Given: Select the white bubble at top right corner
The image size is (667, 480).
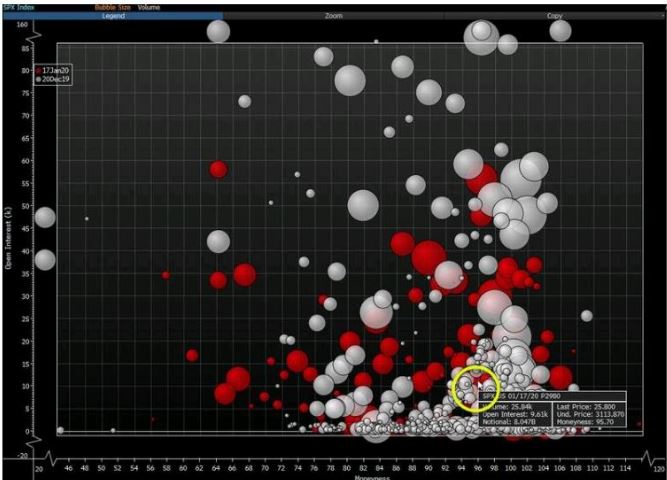Looking at the screenshot, I should pos(560,31).
